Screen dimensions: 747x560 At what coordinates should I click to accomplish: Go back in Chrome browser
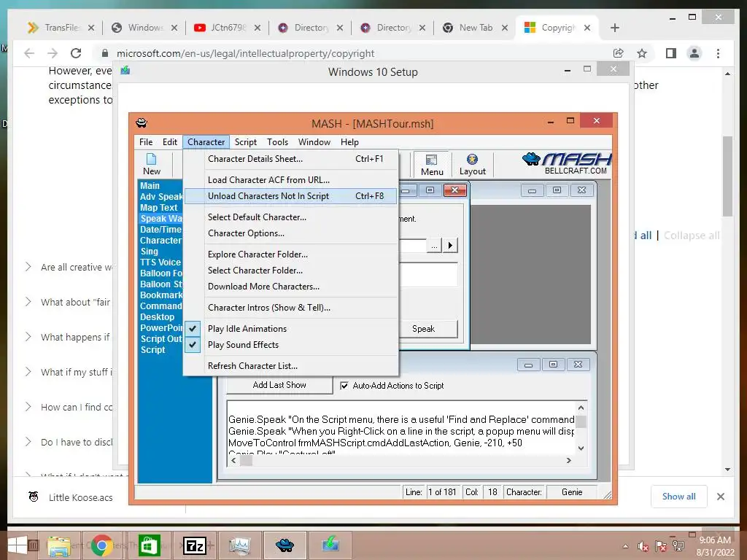pos(29,53)
